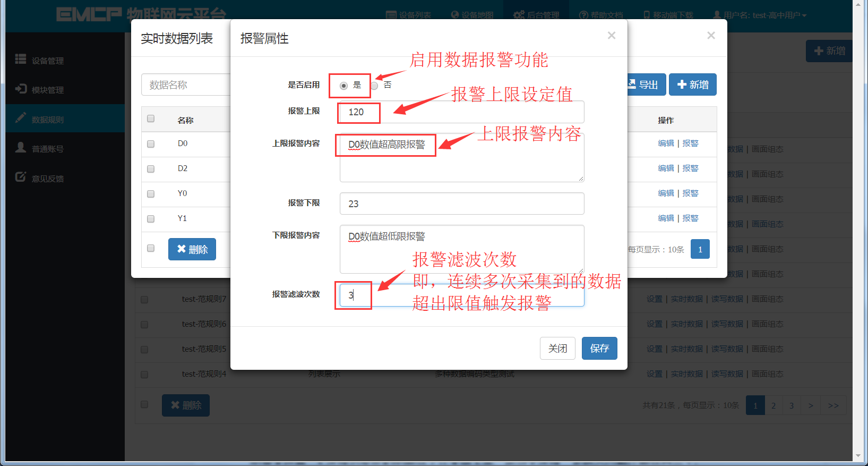Viewport: 868px width, 466px height.
Task: Open 意见反馈 from the sidebar
Action: tap(40, 178)
